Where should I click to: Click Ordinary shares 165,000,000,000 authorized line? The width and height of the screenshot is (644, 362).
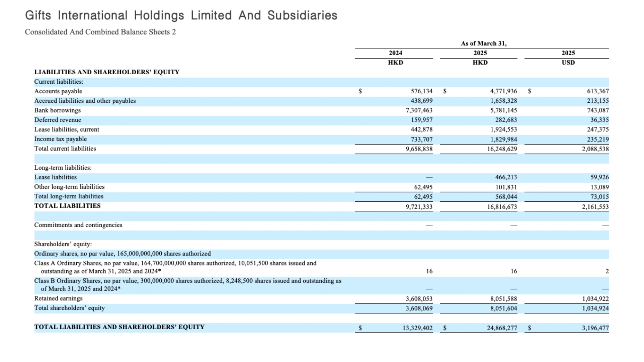pyautogui.click(x=123, y=254)
